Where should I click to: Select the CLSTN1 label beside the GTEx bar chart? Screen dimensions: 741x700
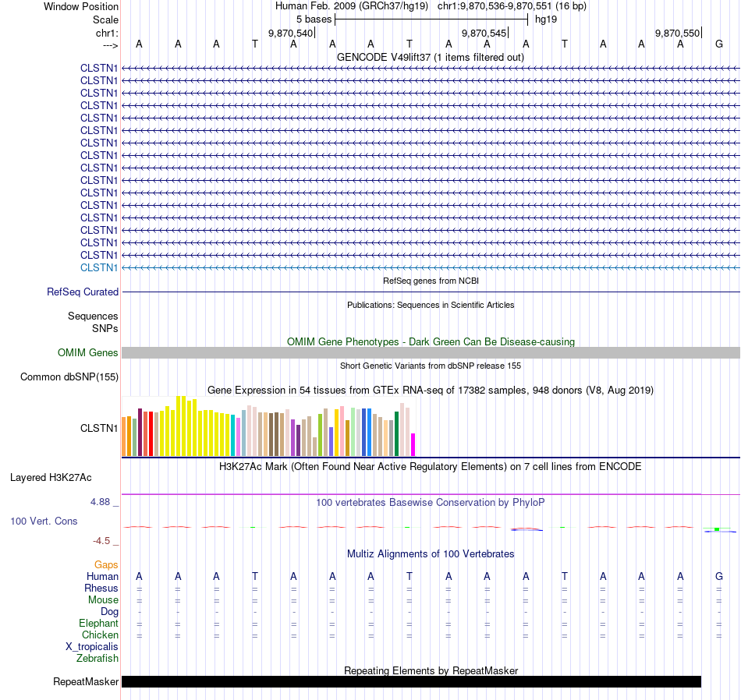99,429
